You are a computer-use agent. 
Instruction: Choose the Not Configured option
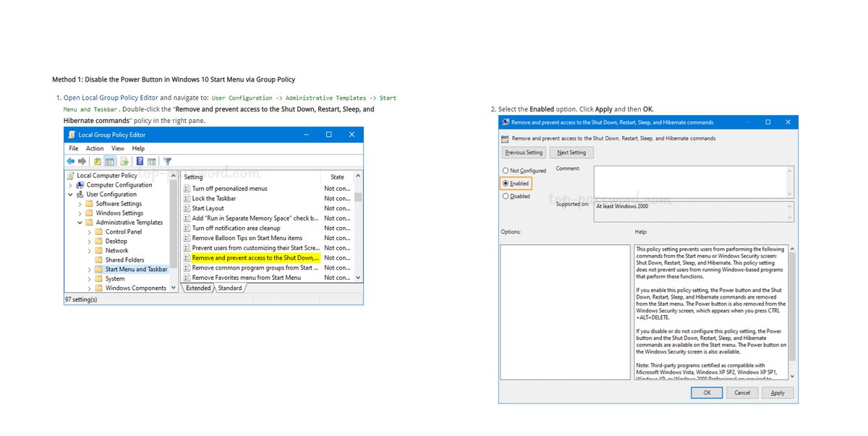(x=506, y=170)
